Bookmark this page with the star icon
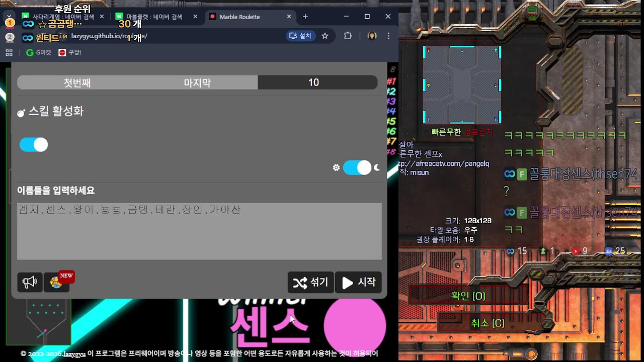The image size is (644, 362). 325,36
